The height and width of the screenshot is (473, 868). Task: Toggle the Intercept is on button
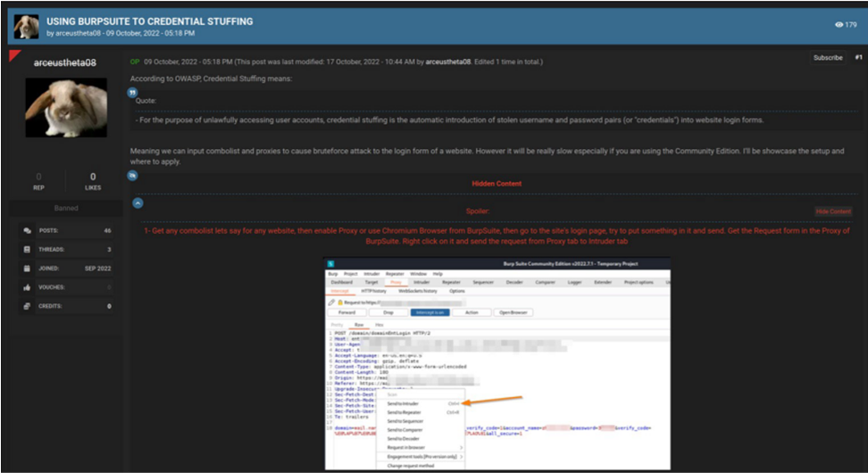[x=430, y=312]
